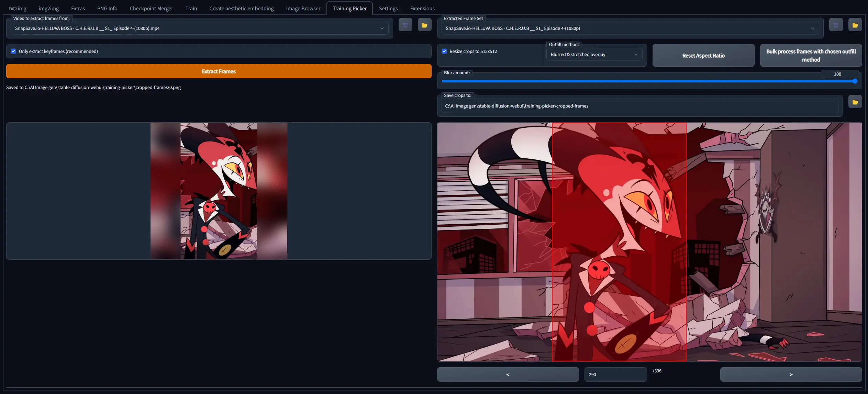Viewport: 868px width, 394px height.
Task: Switch to the img2img tab
Action: (48, 8)
